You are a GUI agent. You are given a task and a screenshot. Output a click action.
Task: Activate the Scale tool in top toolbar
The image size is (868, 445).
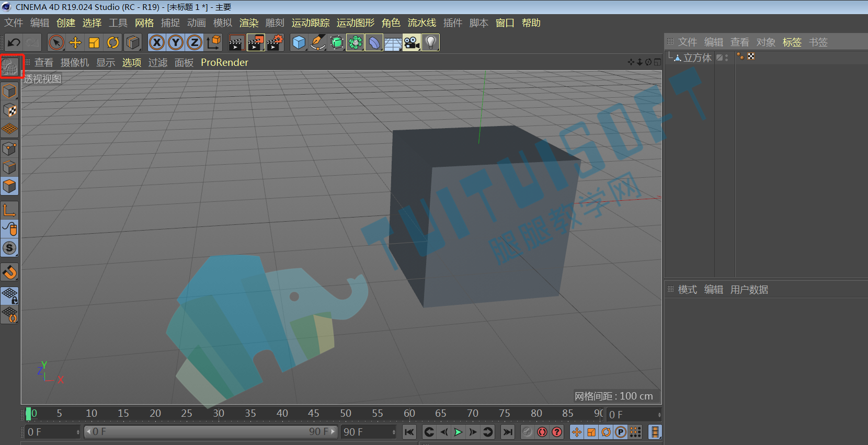tap(94, 42)
